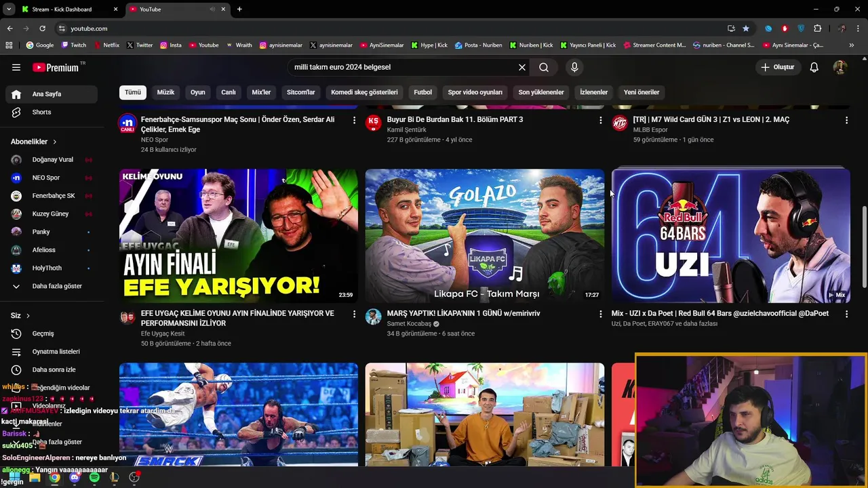Select the Oyun filter chip

click(x=197, y=92)
